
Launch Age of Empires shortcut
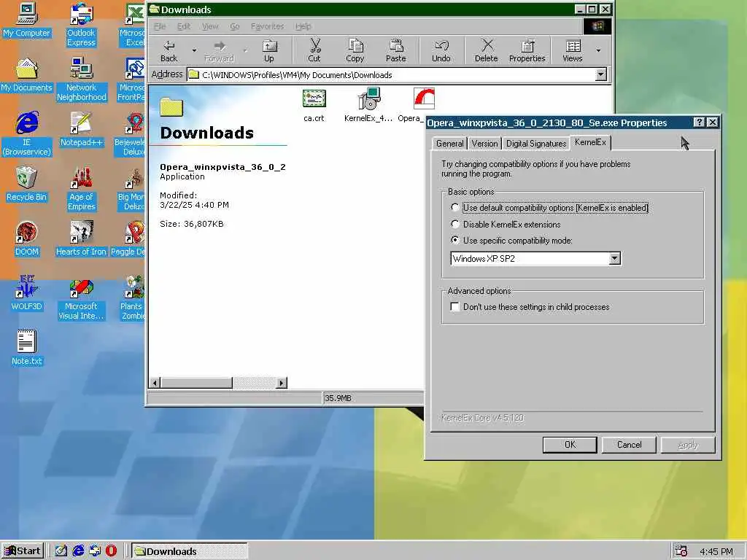click(x=81, y=189)
